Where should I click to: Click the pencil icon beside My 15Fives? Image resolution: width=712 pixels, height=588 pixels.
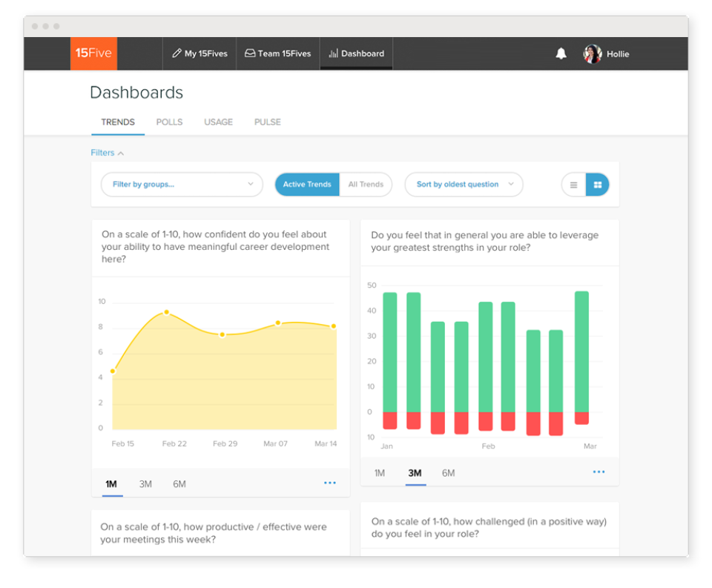pos(177,53)
